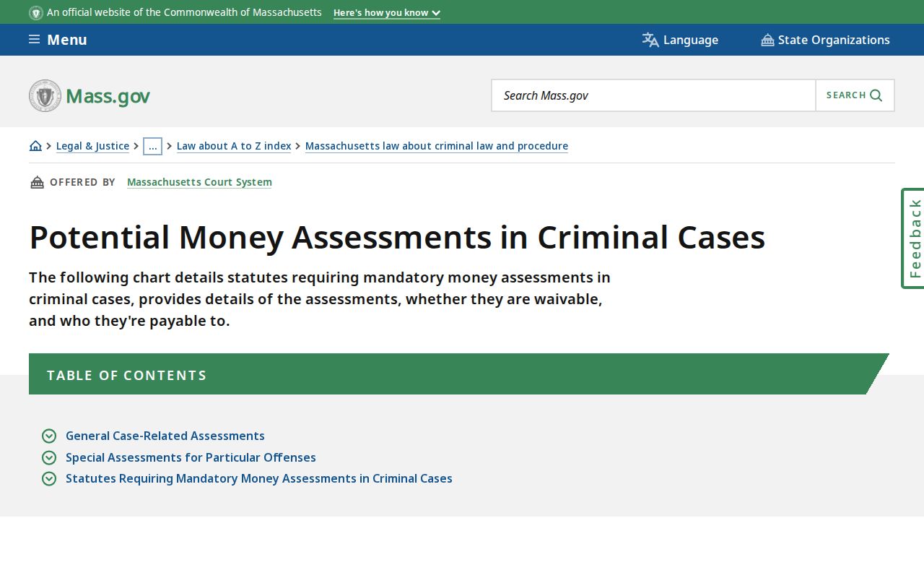The width and height of the screenshot is (924, 578).
Task: Click circle arrow icon beside Special Assessments
Action: pos(49,457)
